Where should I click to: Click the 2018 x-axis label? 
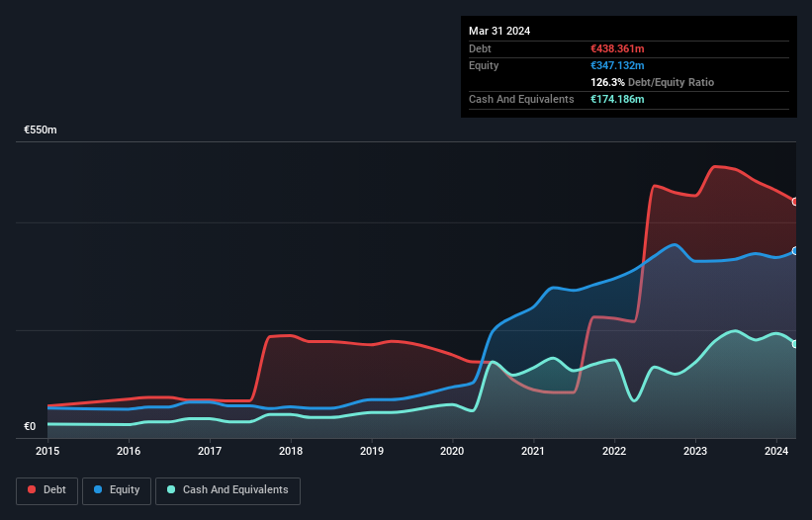click(291, 451)
